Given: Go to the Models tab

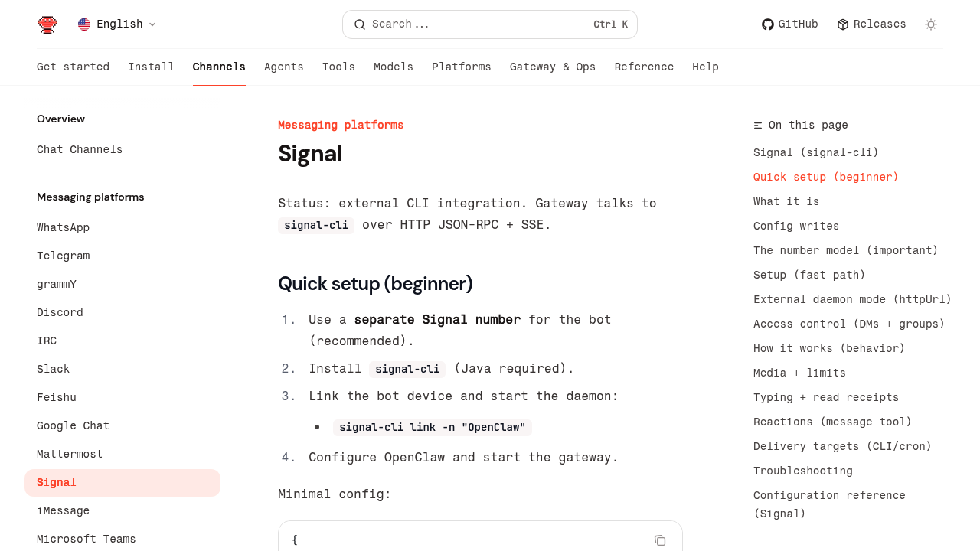Looking at the screenshot, I should [x=394, y=67].
